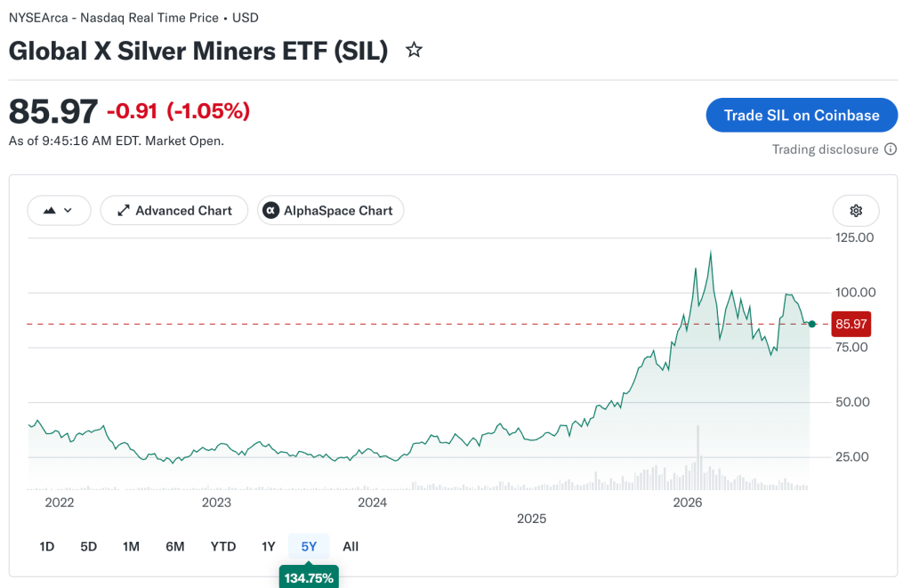Click the red 85.97 price label on axis

(x=851, y=324)
